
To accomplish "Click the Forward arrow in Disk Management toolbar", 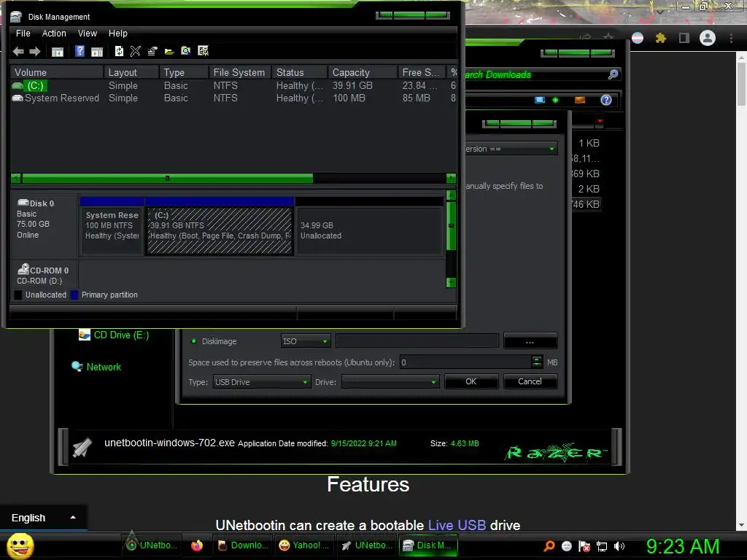I will click(x=35, y=52).
